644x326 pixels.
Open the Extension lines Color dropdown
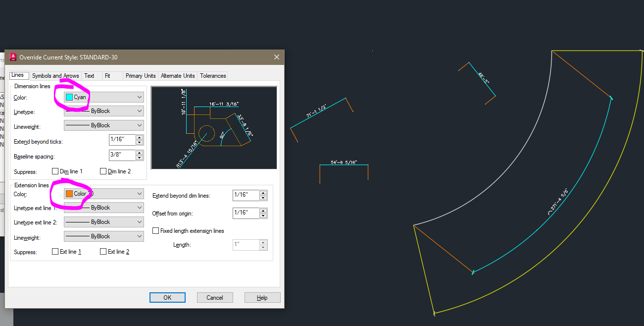tap(139, 193)
